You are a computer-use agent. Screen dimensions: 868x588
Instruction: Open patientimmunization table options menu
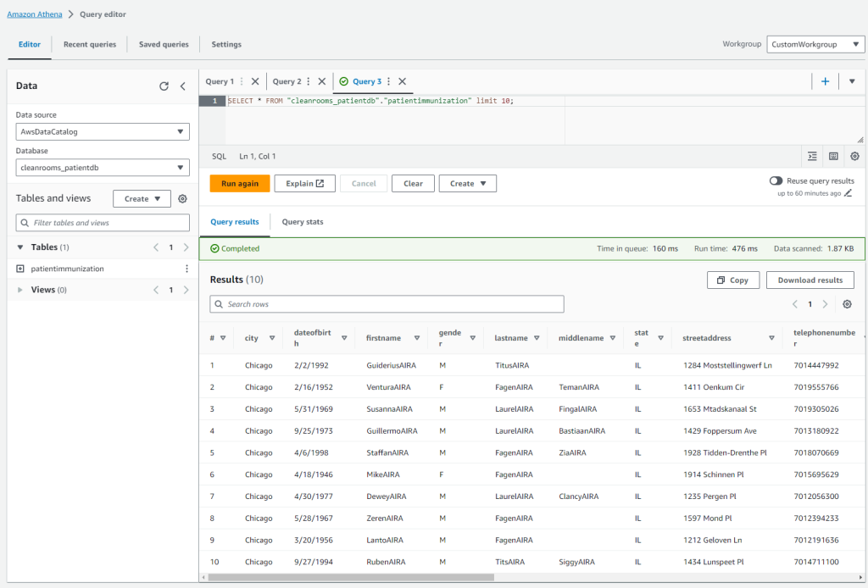coord(186,269)
